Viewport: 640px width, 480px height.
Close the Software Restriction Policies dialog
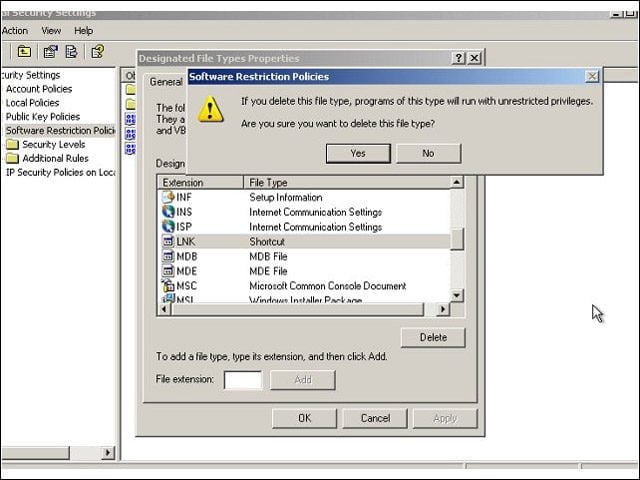point(592,76)
